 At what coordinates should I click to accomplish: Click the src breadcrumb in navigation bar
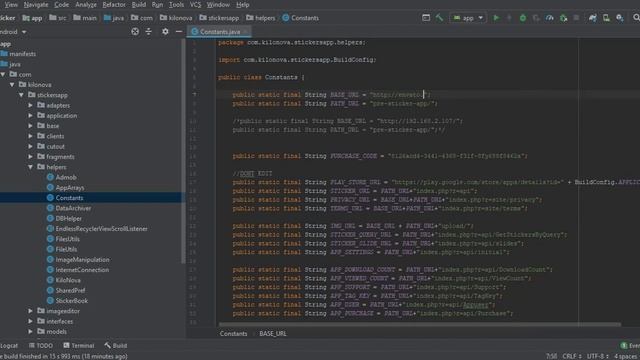coord(58,18)
